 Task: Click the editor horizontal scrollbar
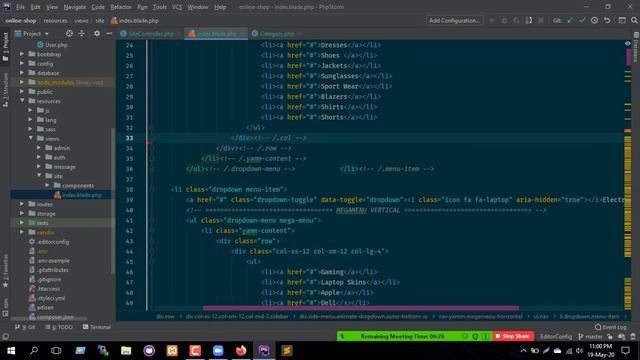[x=361, y=308]
